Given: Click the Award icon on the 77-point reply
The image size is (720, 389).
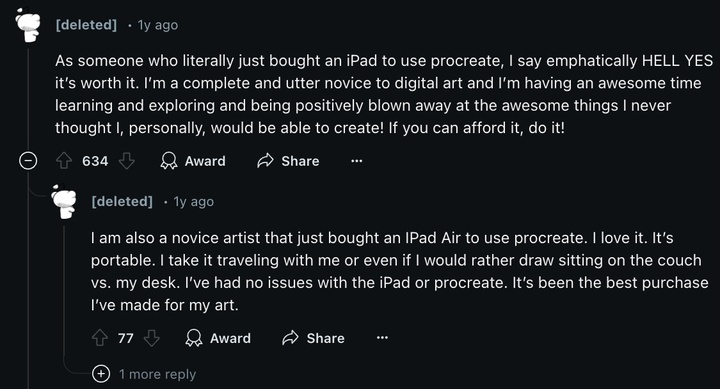Looking at the screenshot, I should (x=194, y=338).
